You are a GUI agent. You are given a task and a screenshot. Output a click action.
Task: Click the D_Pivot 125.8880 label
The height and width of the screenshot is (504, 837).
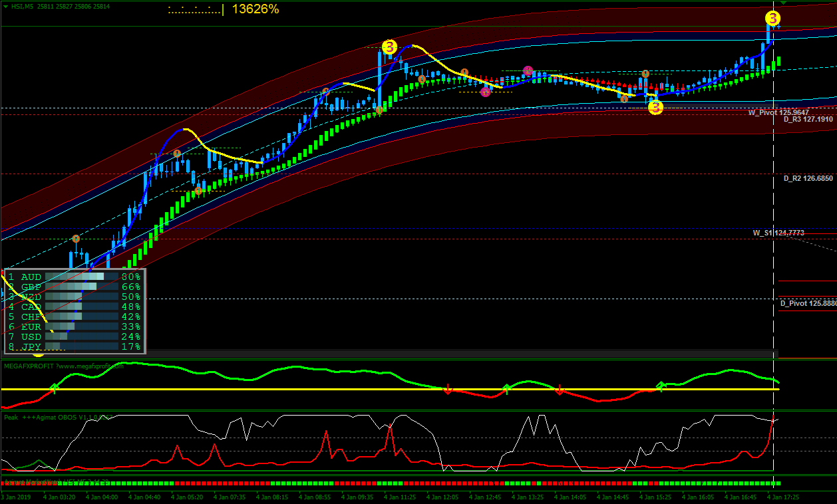(808, 303)
